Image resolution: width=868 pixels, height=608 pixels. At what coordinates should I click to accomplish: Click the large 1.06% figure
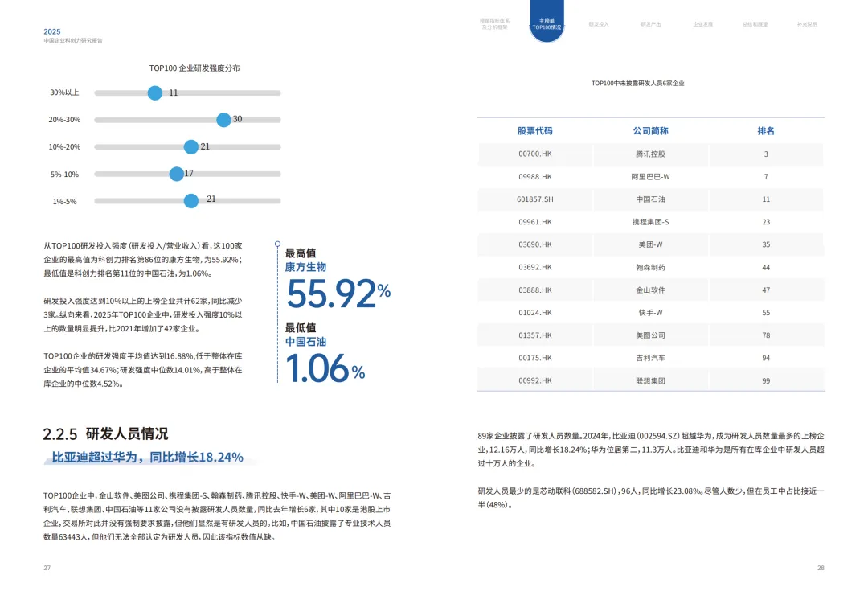[x=325, y=369]
